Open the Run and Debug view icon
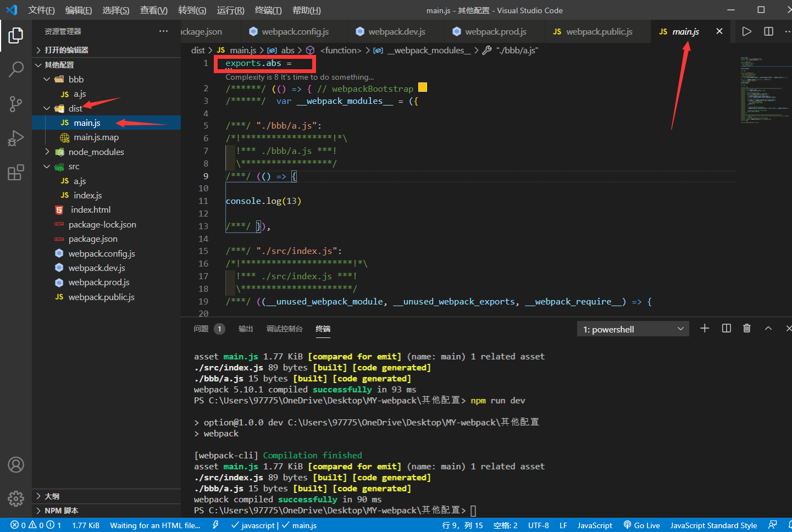This screenshot has width=792, height=532. pyautogui.click(x=16, y=138)
